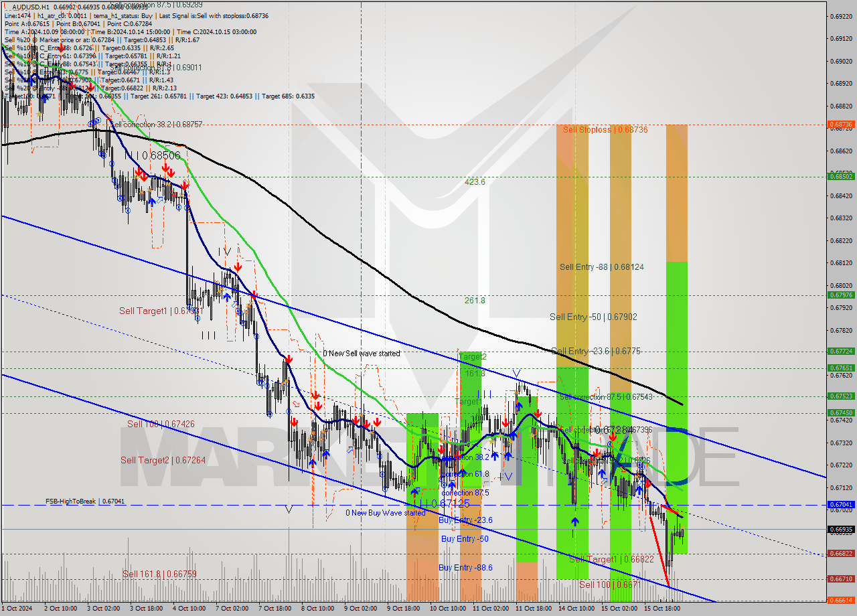Click the current price 0.66935 axis tag
Screen dimensions: 857x616
click(841, 529)
